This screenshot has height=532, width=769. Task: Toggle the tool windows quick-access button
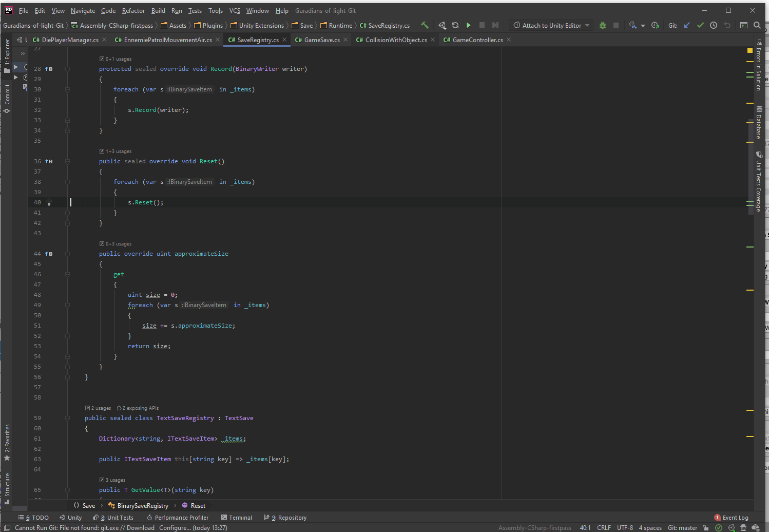7,528
